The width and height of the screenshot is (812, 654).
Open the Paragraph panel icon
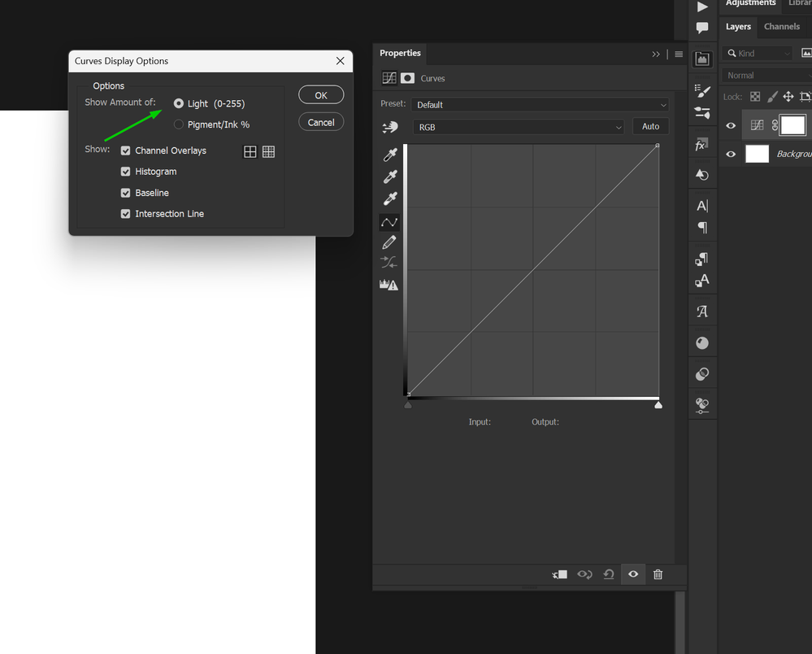pos(702,228)
